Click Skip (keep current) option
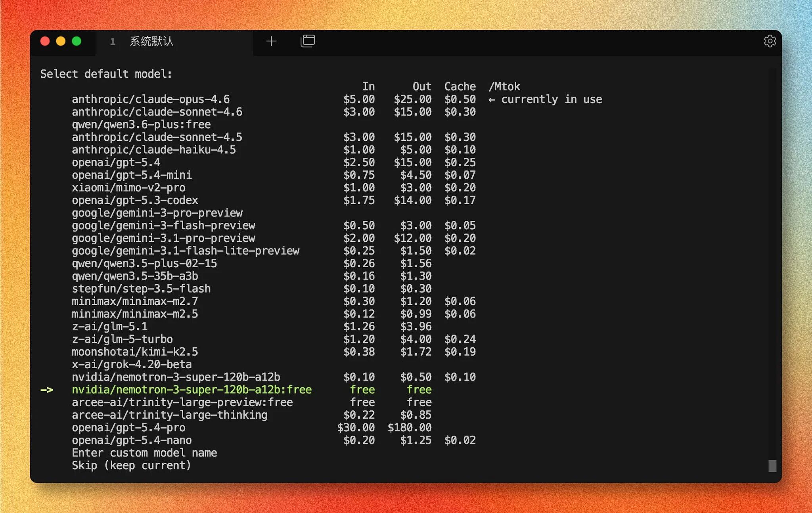The width and height of the screenshot is (812, 513). coord(131,465)
